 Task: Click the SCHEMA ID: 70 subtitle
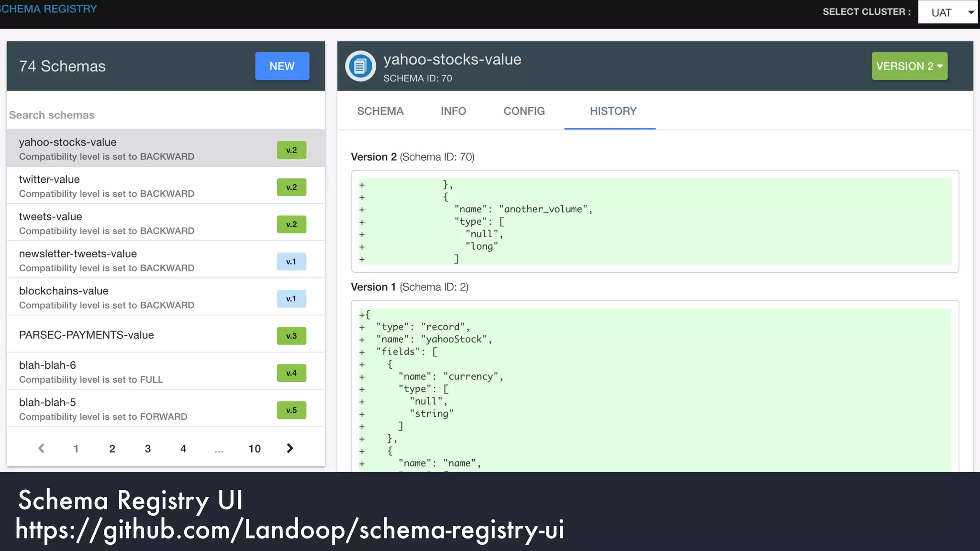(417, 78)
